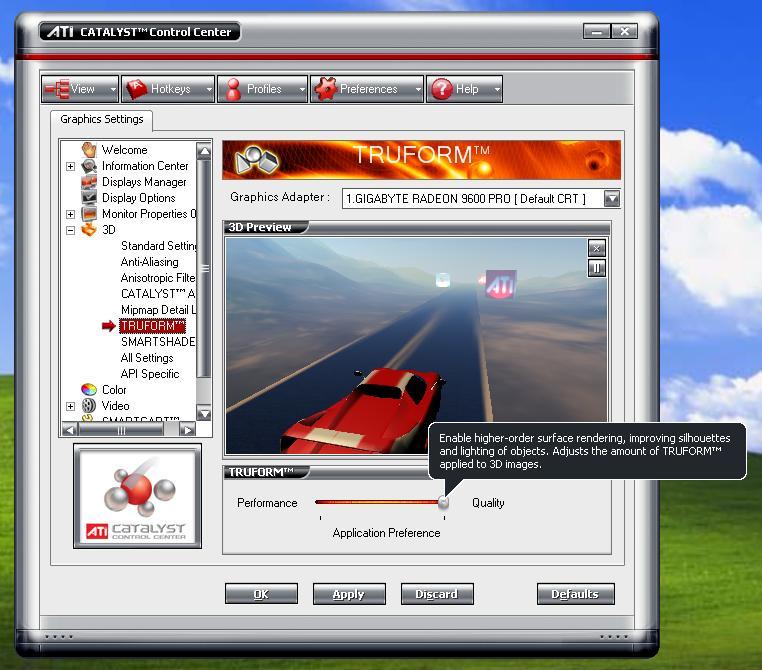Click the Information Center icon
Image resolution: width=762 pixels, height=670 pixels.
coord(89,166)
